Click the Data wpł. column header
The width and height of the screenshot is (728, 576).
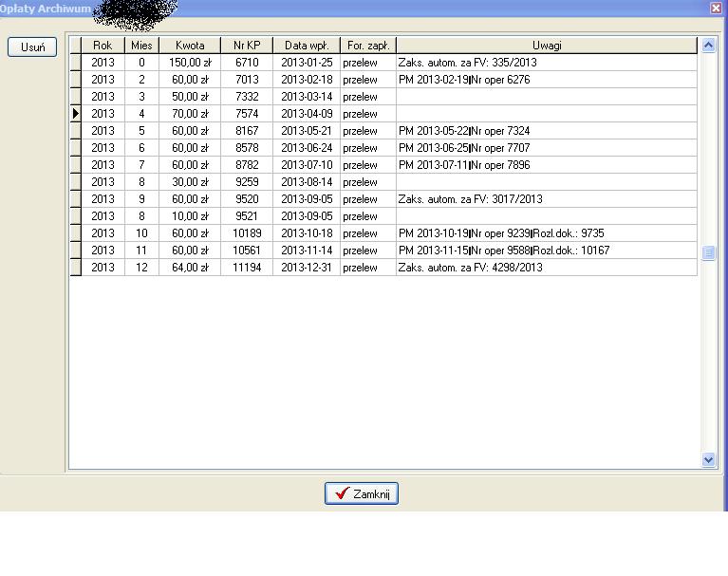(x=306, y=46)
